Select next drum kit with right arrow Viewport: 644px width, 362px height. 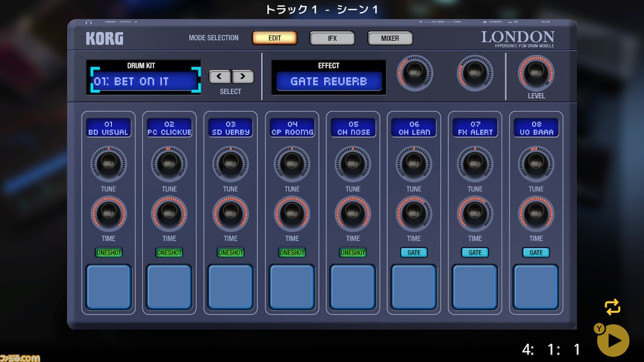click(243, 76)
